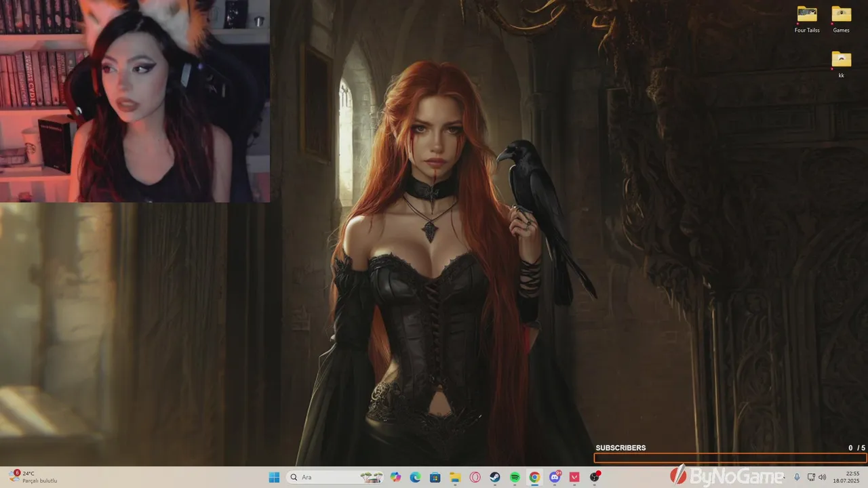Open Steam from the taskbar

coord(495,477)
